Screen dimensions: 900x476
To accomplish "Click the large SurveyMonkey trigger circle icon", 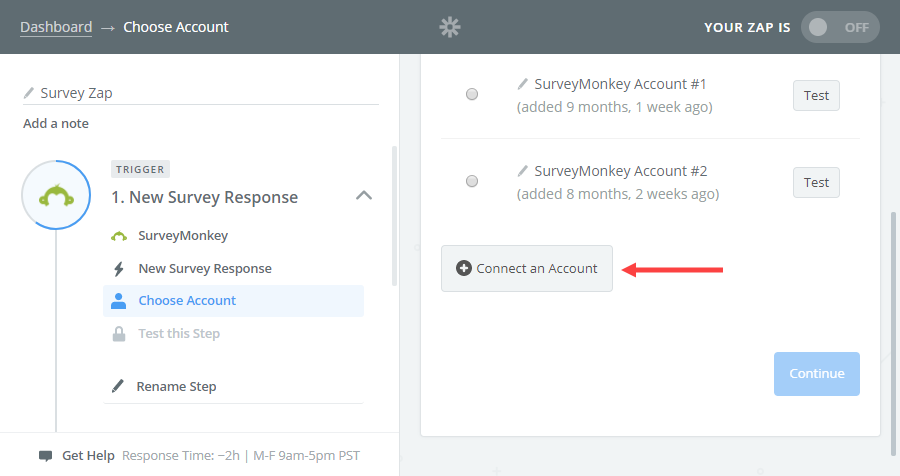I will click(x=56, y=195).
